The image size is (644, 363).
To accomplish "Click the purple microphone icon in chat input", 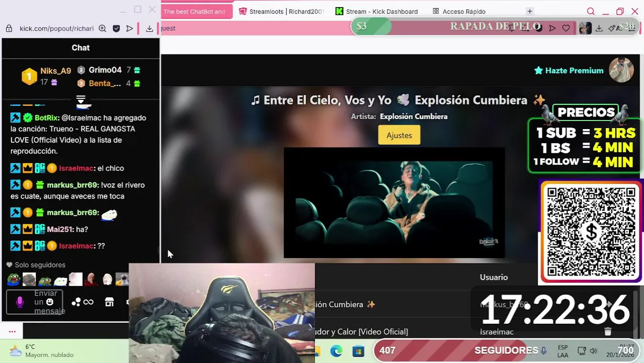I will pos(20,302).
